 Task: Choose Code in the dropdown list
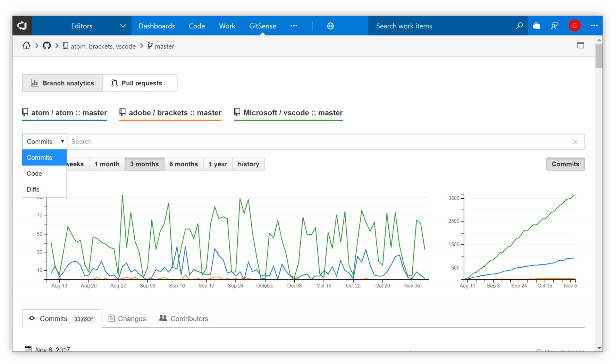[x=44, y=173]
